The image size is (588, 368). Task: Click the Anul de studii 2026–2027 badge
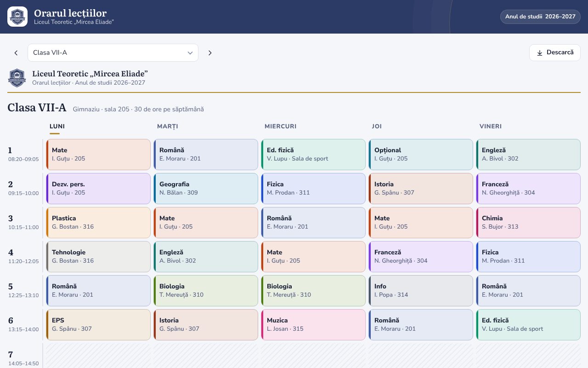tap(540, 17)
